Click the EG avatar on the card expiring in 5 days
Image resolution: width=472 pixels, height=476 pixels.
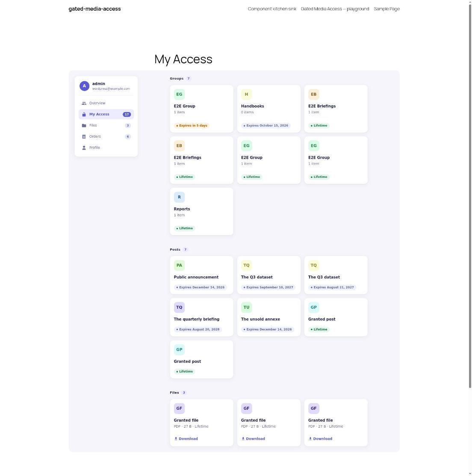click(179, 95)
